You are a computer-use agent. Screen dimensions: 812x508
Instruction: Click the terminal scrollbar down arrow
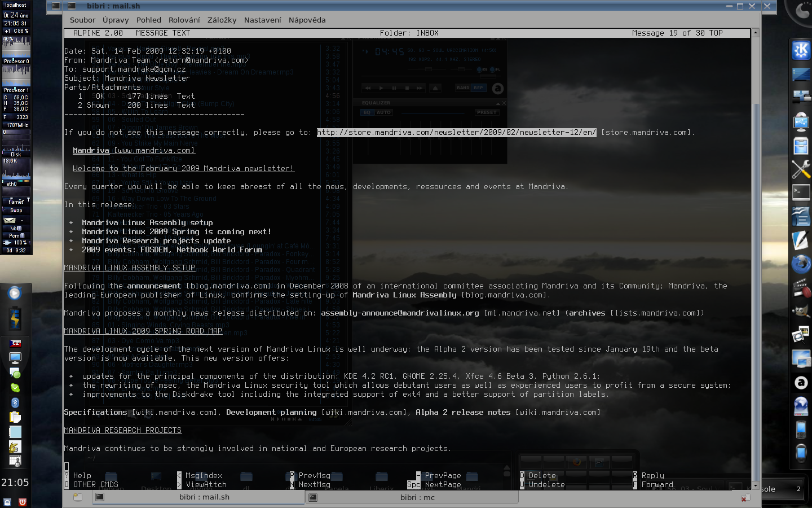coord(756,485)
